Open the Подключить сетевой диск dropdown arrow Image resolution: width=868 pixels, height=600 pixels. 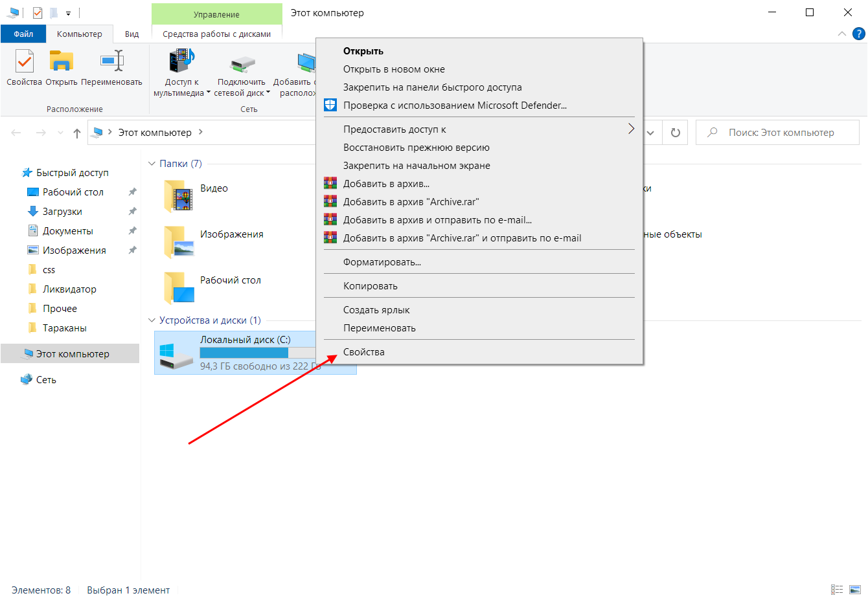pos(268,92)
